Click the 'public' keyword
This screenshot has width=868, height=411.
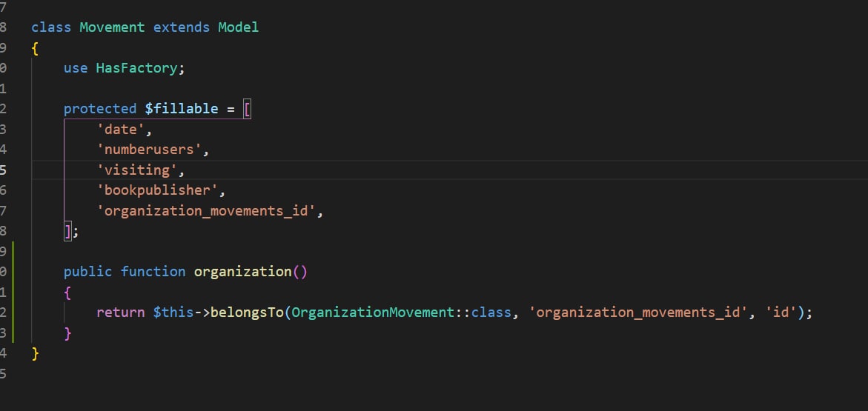tap(88, 272)
